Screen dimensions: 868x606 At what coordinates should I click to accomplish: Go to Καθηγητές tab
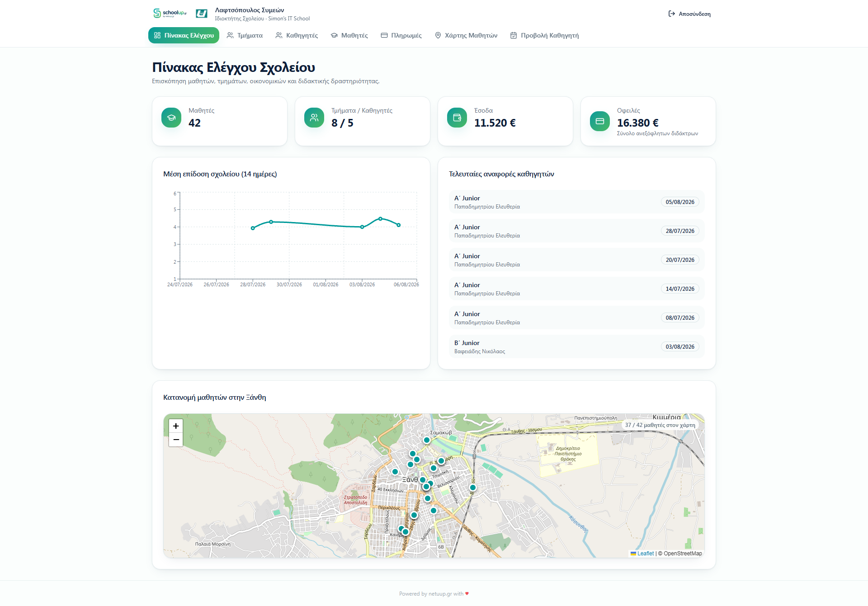coord(297,35)
